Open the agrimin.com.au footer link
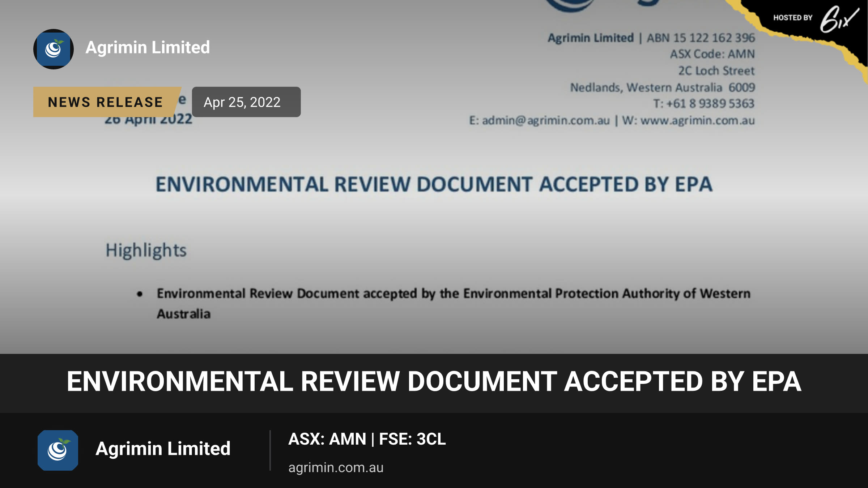 click(x=336, y=467)
